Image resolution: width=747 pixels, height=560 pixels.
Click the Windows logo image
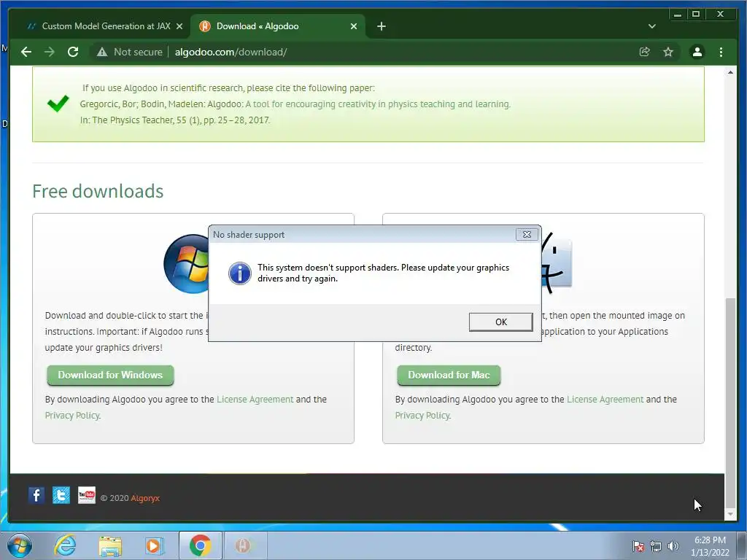coord(186,264)
